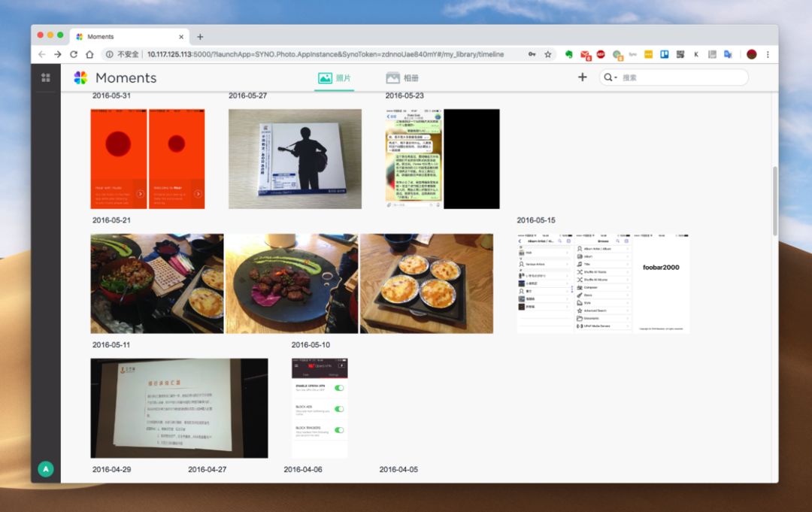Focus the 搜索 search input field
Viewport: 812px width, 512px height.
[683, 77]
